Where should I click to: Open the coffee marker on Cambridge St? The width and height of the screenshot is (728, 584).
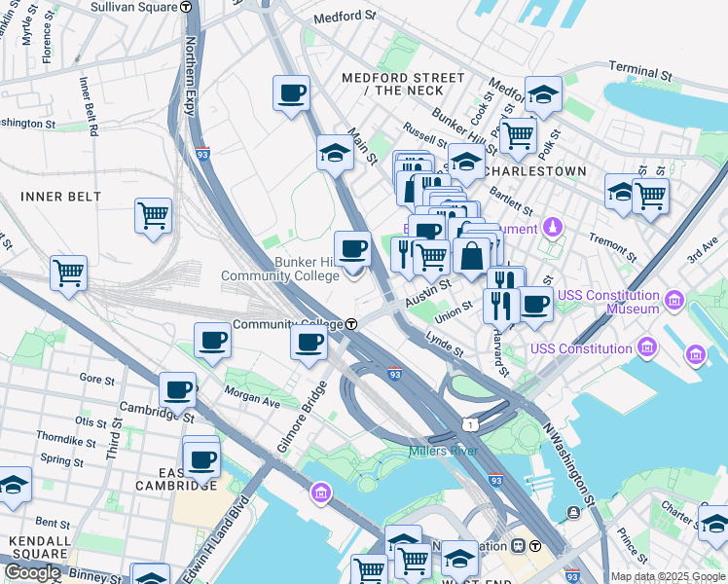[x=178, y=393]
